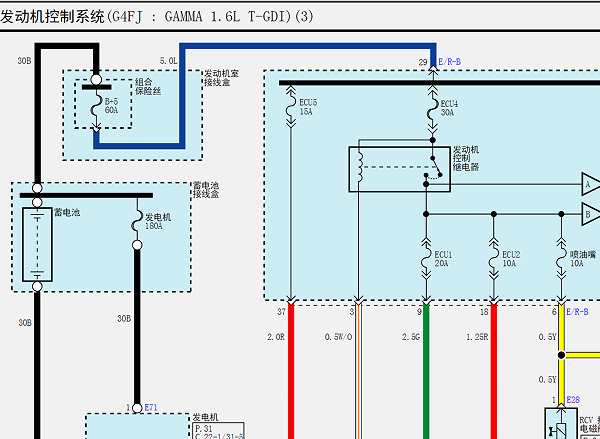Click the ECU1 20A fuse symbol

(x=426, y=259)
